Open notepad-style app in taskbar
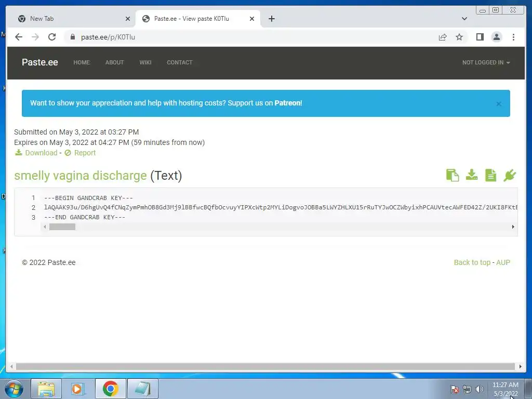This screenshot has width=532, height=399. pos(142,389)
